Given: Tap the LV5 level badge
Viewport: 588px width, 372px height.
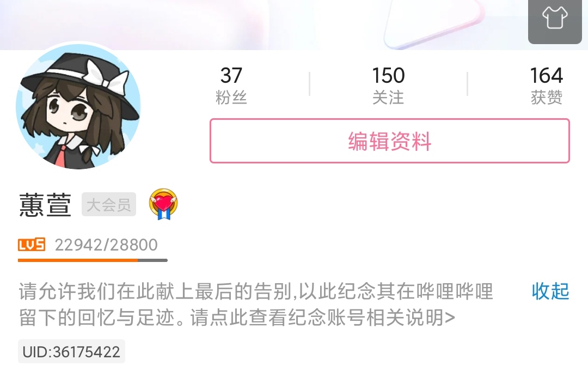Looking at the screenshot, I should [32, 245].
